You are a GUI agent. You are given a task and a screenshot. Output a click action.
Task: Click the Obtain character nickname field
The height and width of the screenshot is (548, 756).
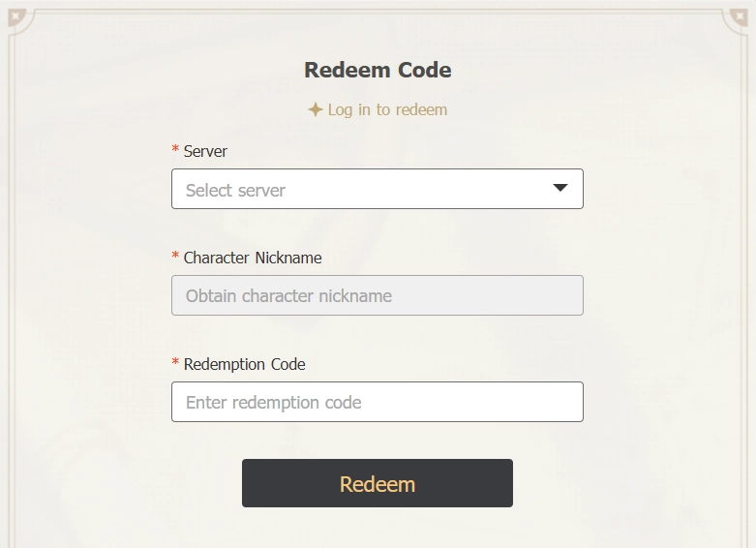coord(377,296)
